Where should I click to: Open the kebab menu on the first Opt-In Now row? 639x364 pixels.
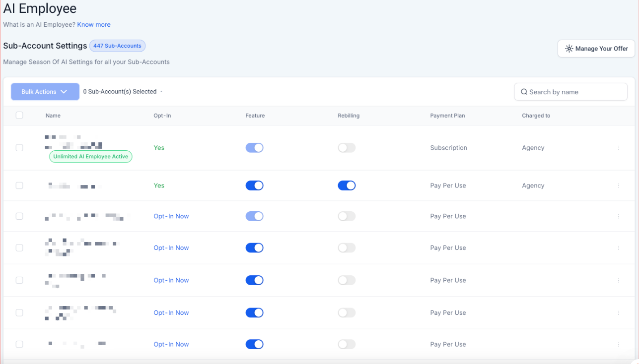619,216
